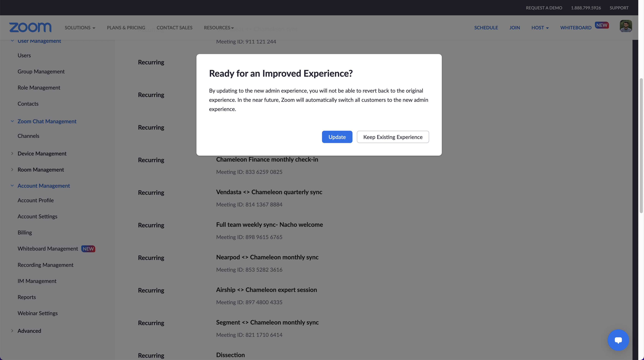Open Whiteboard from the header
The width and height of the screenshot is (644, 360).
pyautogui.click(x=576, y=27)
